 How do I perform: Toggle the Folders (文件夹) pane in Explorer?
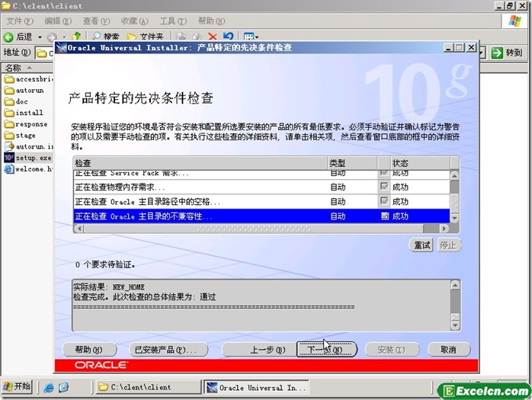click(145, 37)
